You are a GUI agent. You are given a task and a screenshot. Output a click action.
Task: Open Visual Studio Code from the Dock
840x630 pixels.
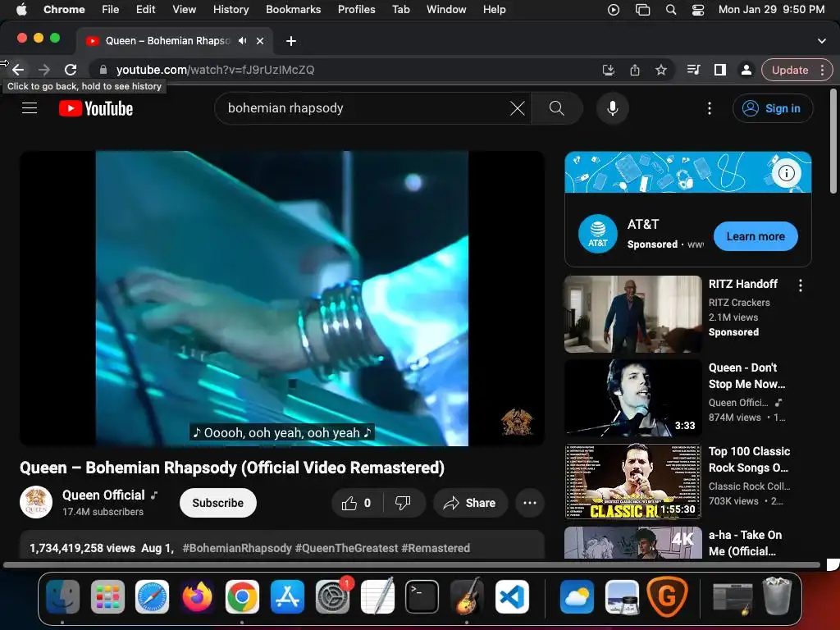click(512, 596)
